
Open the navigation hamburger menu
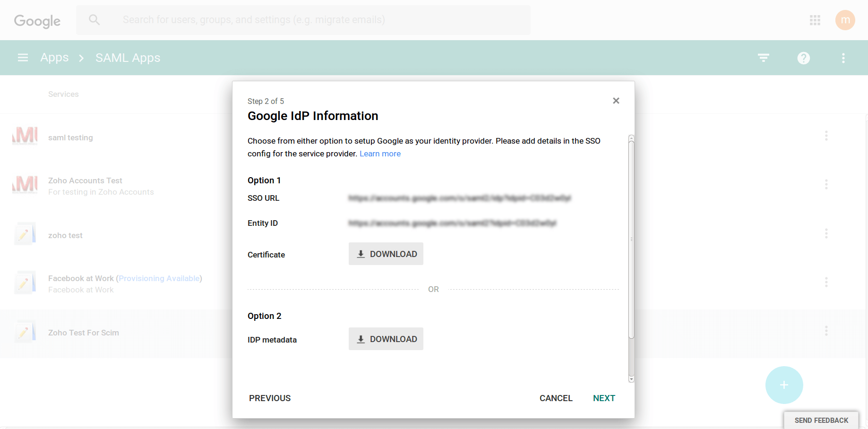[x=23, y=57]
